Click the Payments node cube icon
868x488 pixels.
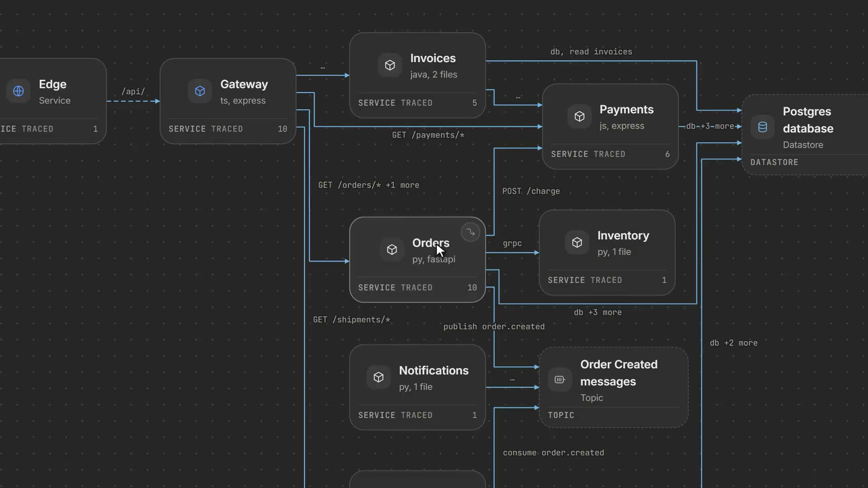point(579,117)
